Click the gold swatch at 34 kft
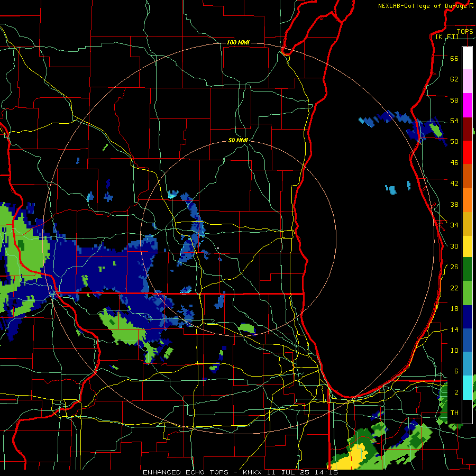The image size is (476, 476). [467, 224]
